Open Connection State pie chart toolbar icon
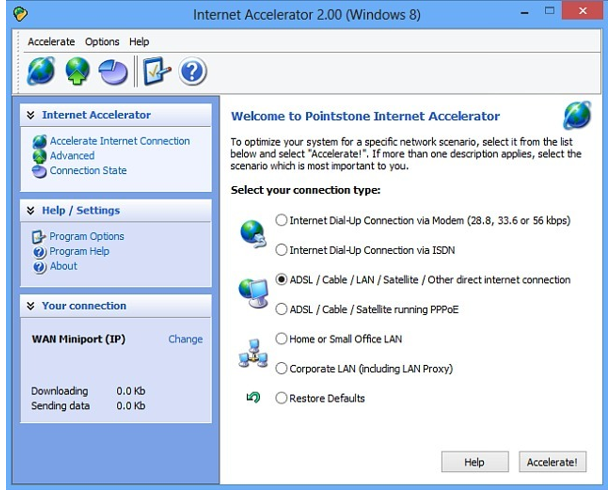This screenshot has height=493, width=613. pos(113,71)
